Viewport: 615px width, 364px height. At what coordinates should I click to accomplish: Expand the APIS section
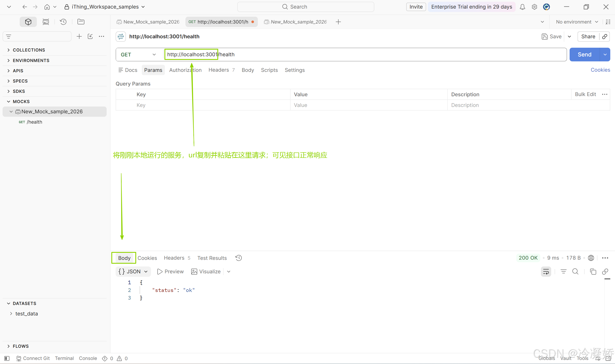(x=9, y=71)
